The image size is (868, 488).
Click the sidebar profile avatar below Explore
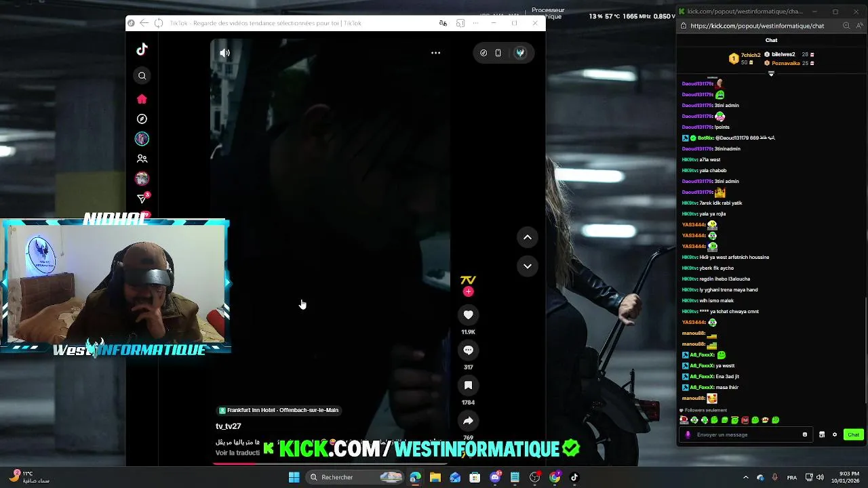(x=142, y=139)
